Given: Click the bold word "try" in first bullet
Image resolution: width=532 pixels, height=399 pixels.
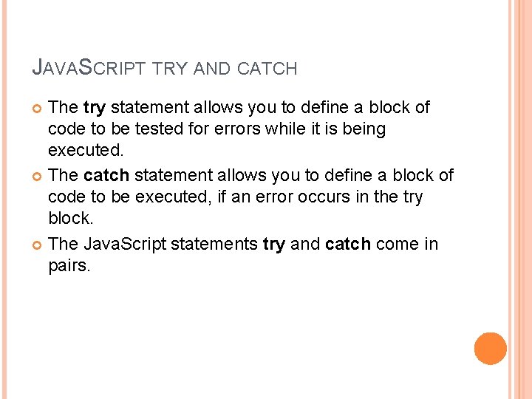Looking at the screenshot, I should [95, 108].
